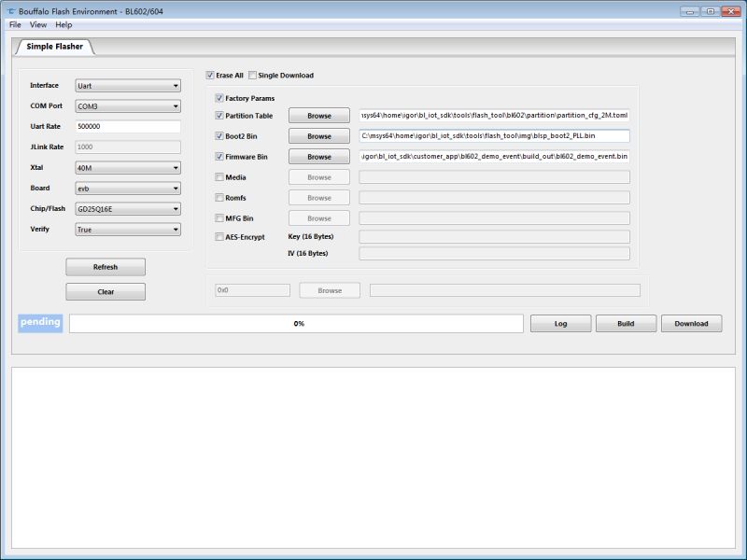Click the JLink Rate field showing 1000
Screen dimensions: 747x560
128,147
